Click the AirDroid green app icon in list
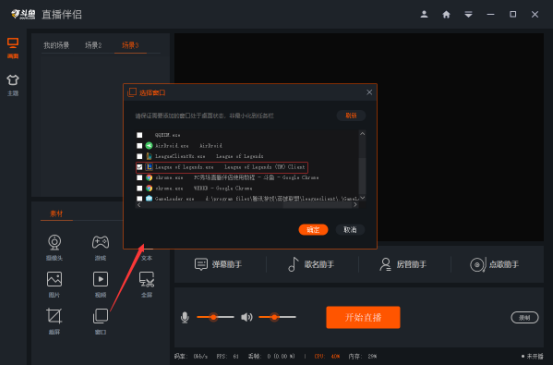Image resolution: width=553 pixels, height=365 pixels. [x=149, y=145]
